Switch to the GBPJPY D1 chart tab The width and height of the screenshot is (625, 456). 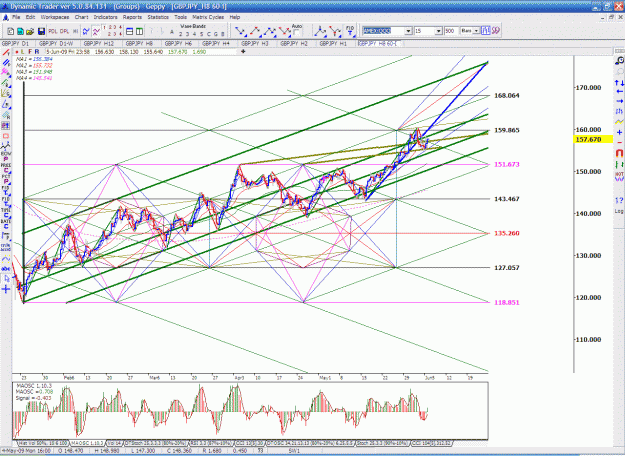pos(15,43)
